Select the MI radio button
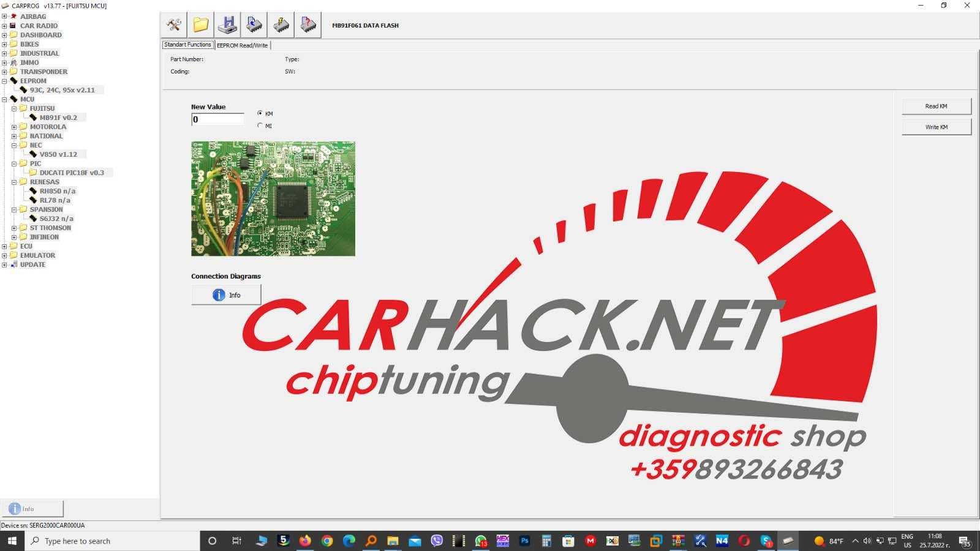The width and height of the screenshot is (980, 551). [260, 126]
